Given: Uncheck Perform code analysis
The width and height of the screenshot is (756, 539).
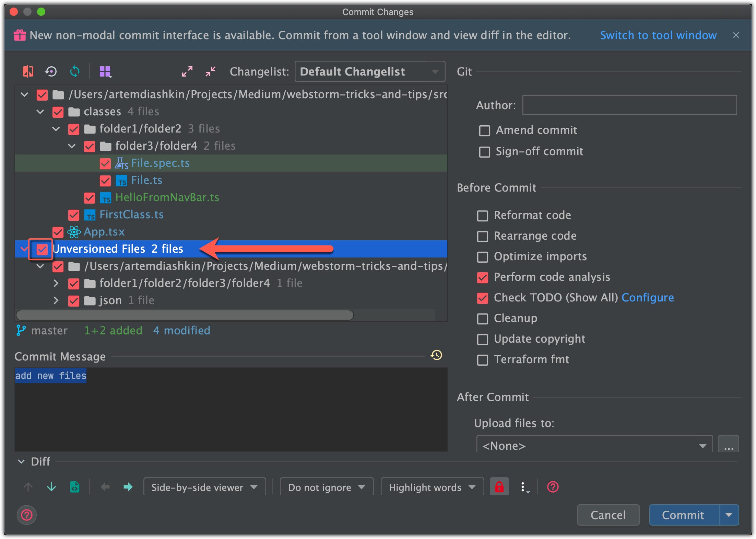Looking at the screenshot, I should 483,277.
